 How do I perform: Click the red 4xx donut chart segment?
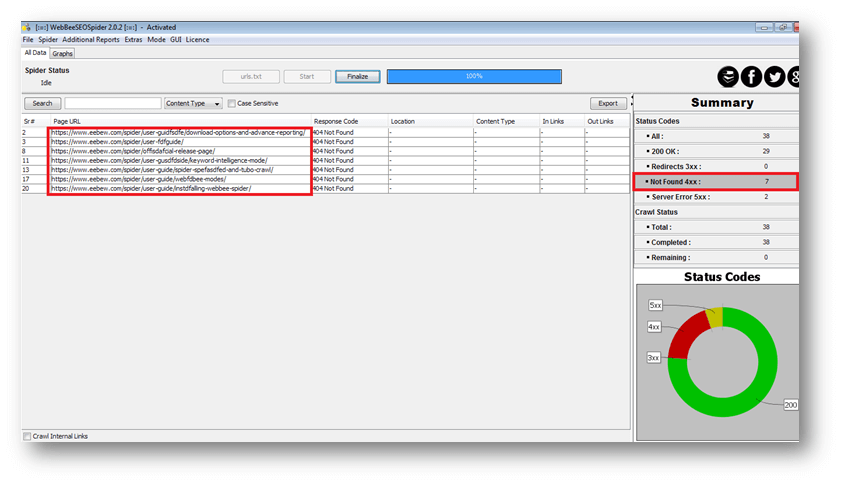pos(687,335)
